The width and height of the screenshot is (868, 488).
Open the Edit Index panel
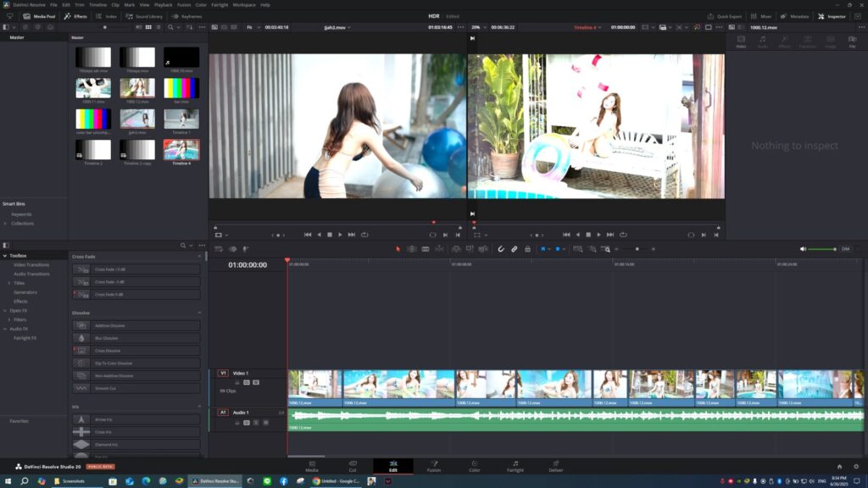[106, 17]
